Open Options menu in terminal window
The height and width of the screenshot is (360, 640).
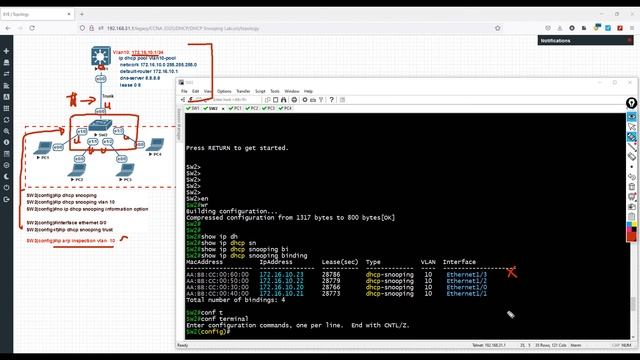tap(224, 91)
